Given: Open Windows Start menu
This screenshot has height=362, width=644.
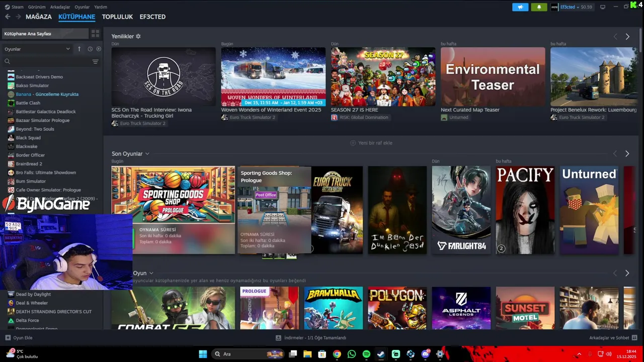Looking at the screenshot, I should [203, 354].
